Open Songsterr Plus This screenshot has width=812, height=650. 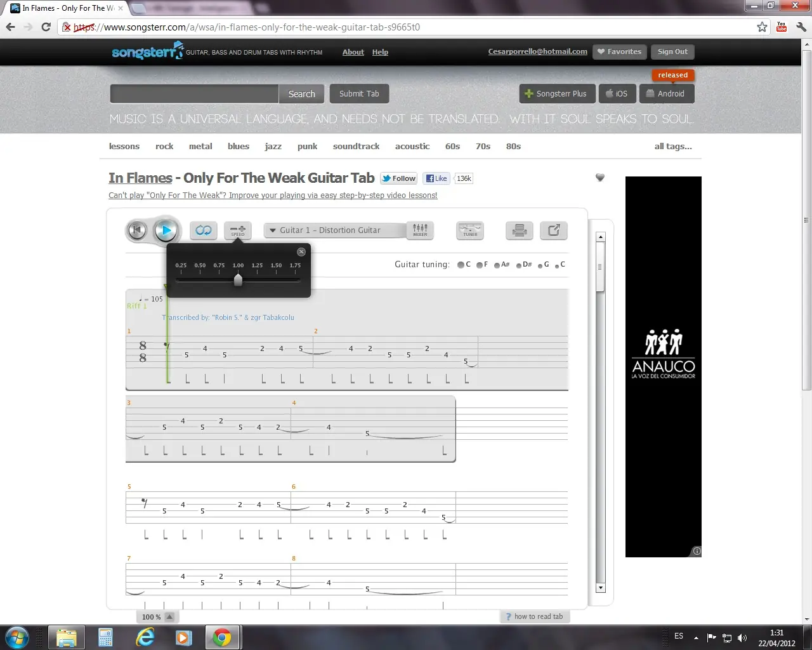coord(557,94)
